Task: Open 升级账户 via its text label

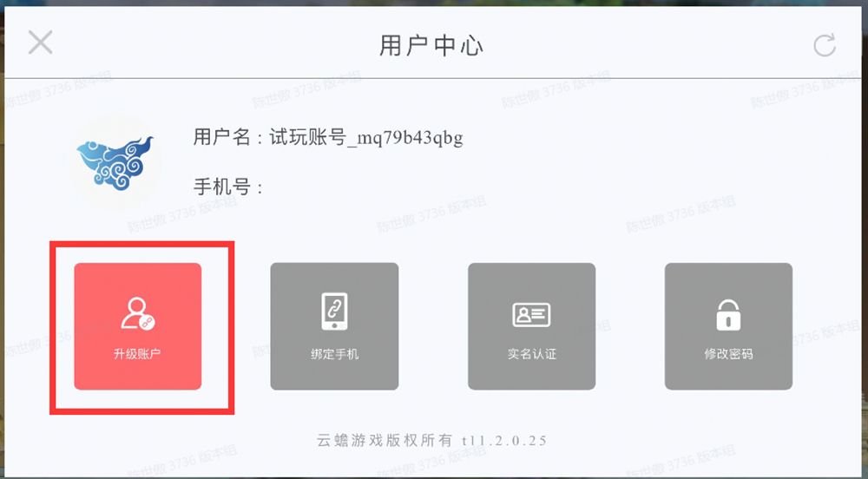Action: 137,354
